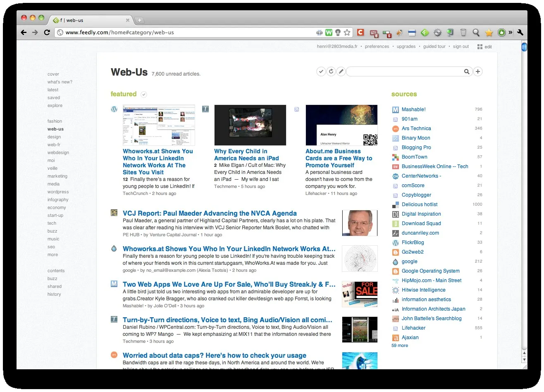Screen dimensions: 544x392
Task: Reload the page in the browser toolbar
Action: (47, 32)
